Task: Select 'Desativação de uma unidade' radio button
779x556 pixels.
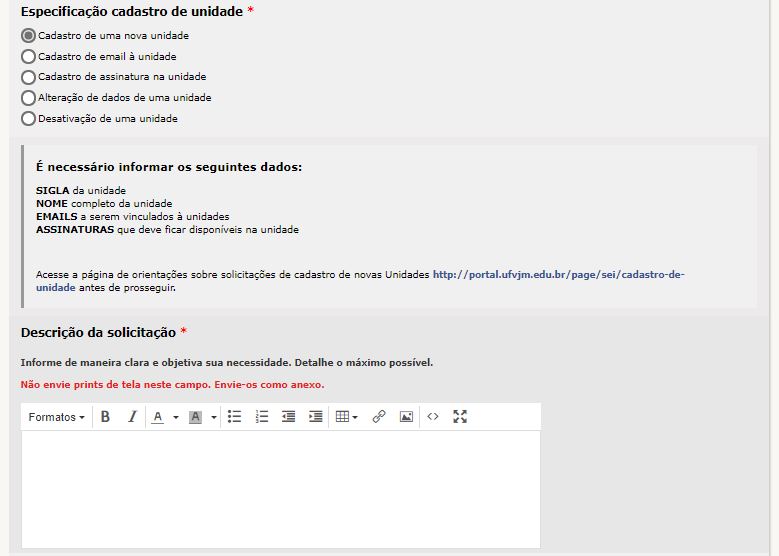Action: 28,119
